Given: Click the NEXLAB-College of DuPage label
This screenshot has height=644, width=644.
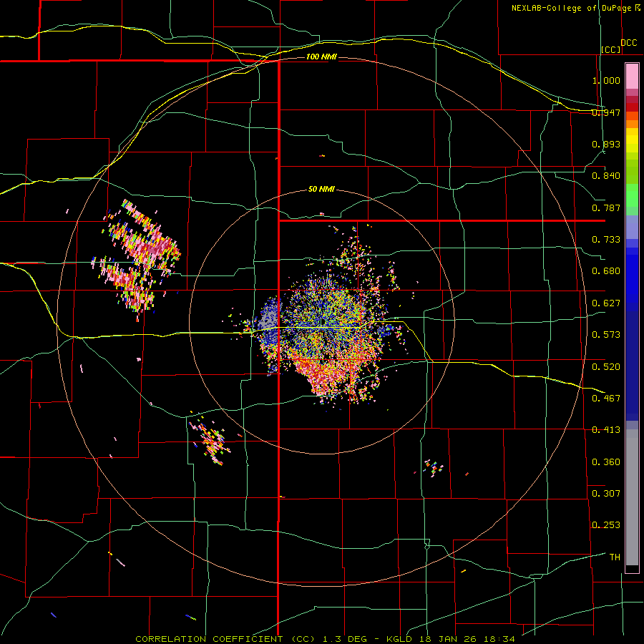Looking at the screenshot, I should [571, 8].
